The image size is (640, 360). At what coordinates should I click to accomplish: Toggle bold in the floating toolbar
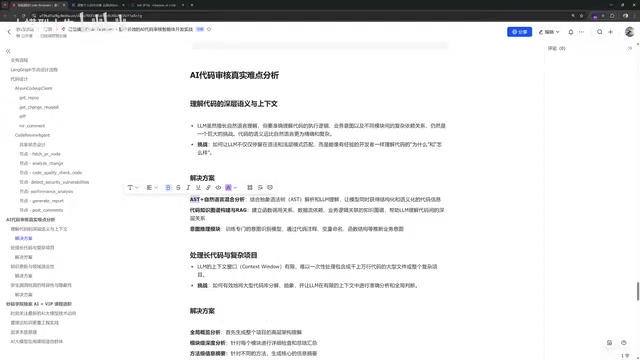click(168, 187)
